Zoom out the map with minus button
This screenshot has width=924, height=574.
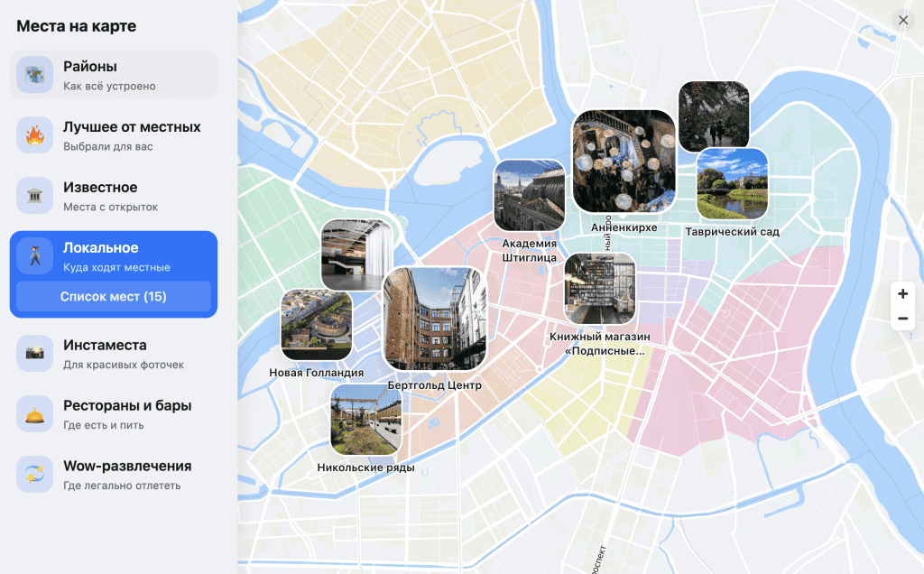[x=902, y=319]
